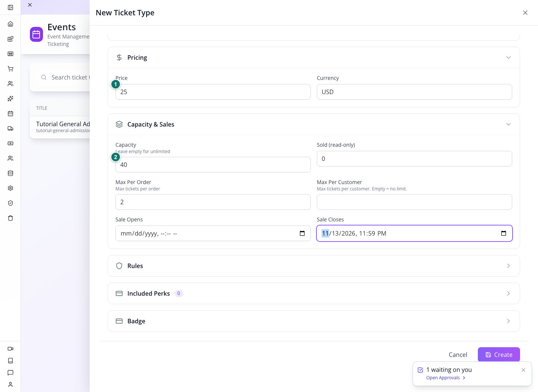Open the user profile icon at sidebar bottom
This screenshot has height=392, width=538.
pyautogui.click(x=10, y=385)
